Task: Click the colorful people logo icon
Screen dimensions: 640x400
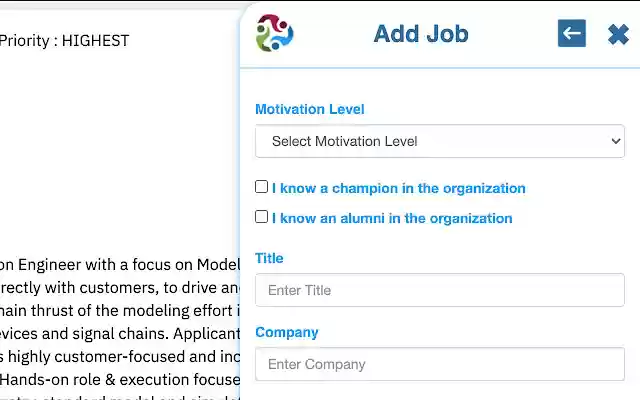Action: 275,33
